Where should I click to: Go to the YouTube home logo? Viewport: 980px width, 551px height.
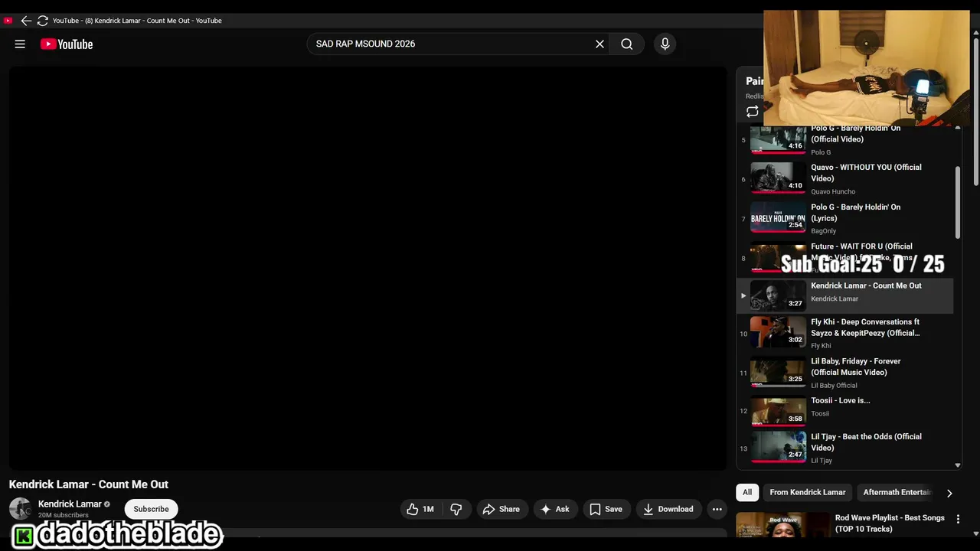pos(67,44)
